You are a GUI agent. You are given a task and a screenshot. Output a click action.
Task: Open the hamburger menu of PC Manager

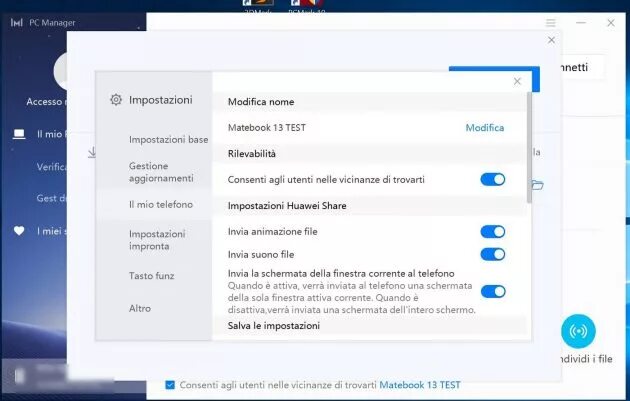tap(551, 23)
